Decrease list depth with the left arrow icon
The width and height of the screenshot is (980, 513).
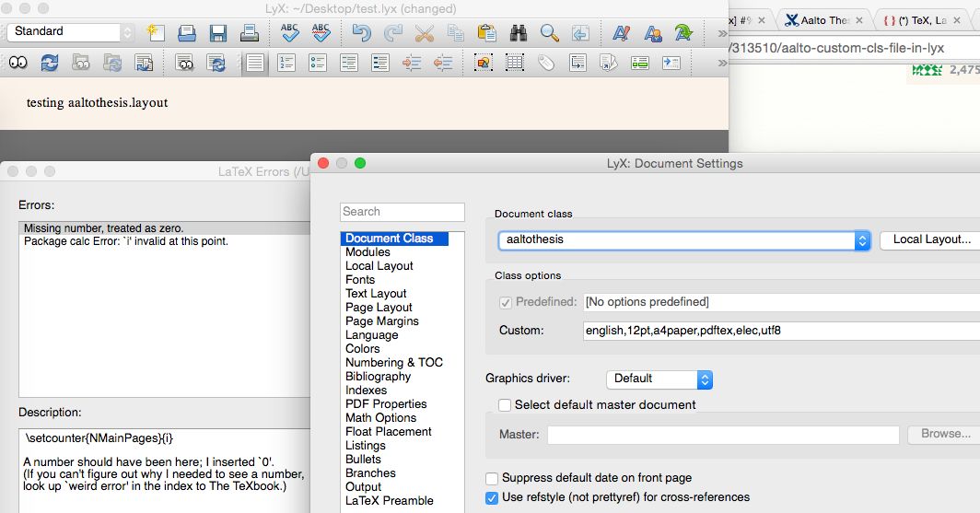click(x=442, y=63)
